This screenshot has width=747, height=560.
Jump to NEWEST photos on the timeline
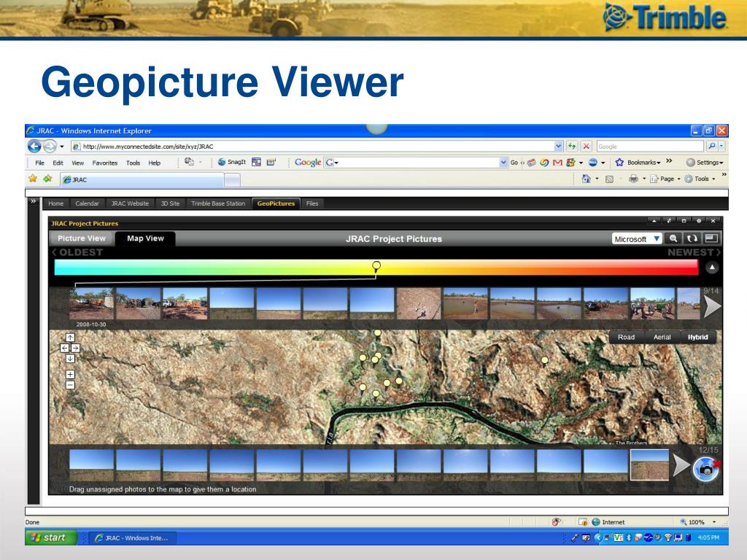(x=694, y=252)
